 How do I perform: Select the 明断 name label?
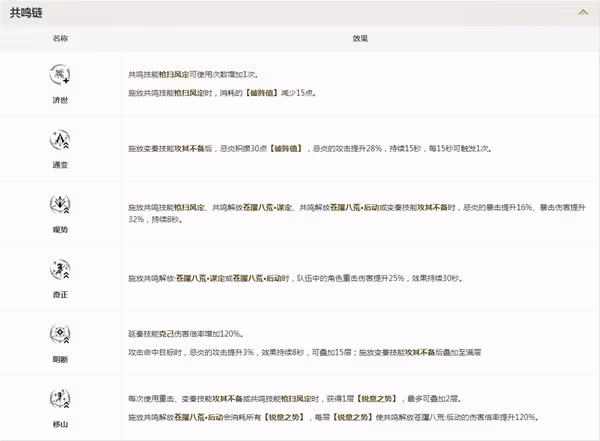(60, 359)
